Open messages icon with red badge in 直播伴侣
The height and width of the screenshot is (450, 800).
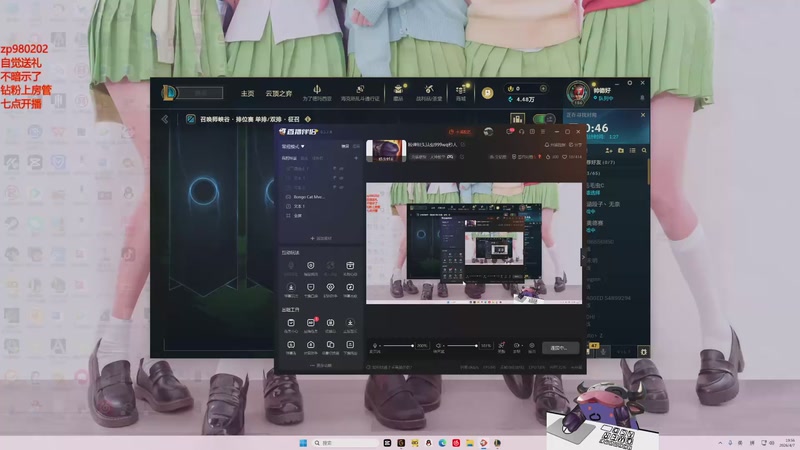509,132
